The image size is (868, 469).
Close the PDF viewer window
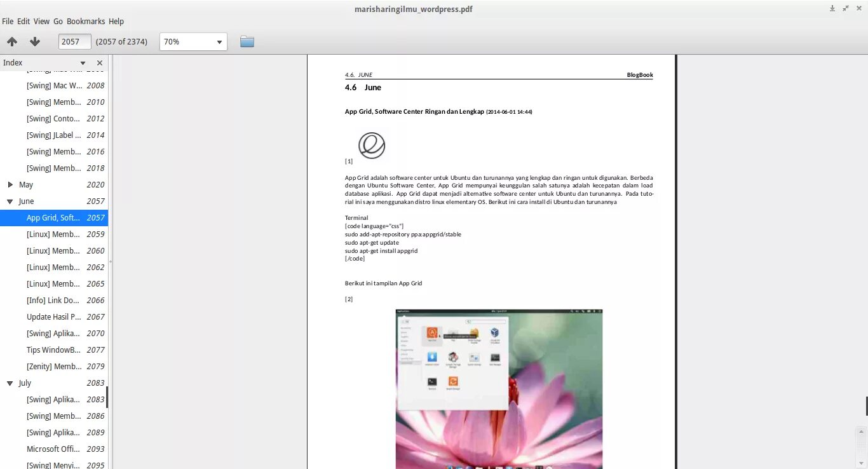click(859, 8)
